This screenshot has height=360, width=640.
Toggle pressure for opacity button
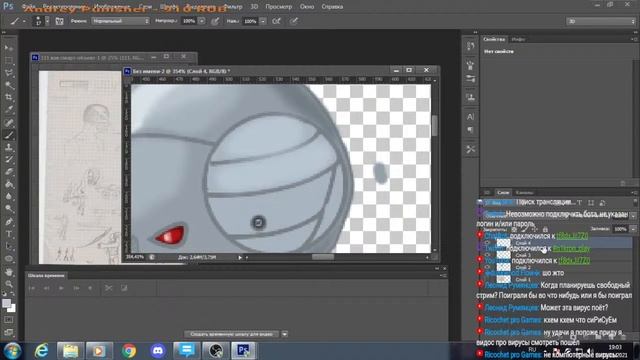click(215, 21)
